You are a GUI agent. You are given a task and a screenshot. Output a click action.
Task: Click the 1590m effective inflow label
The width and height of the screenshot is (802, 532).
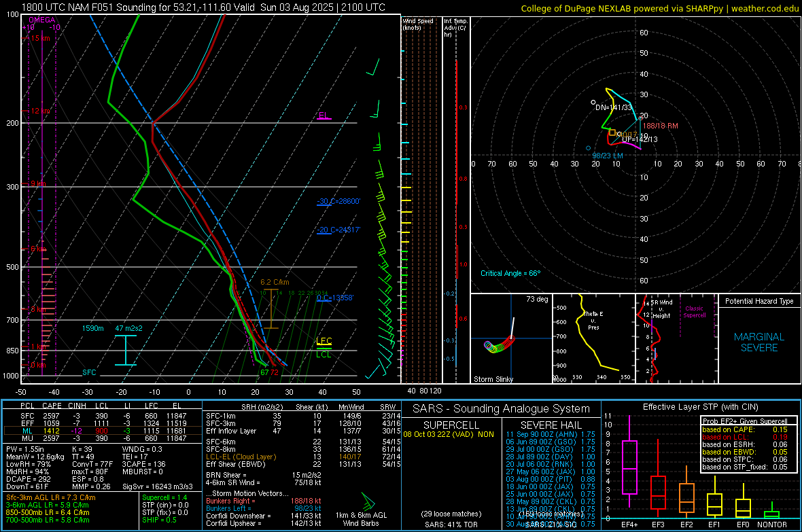92,328
